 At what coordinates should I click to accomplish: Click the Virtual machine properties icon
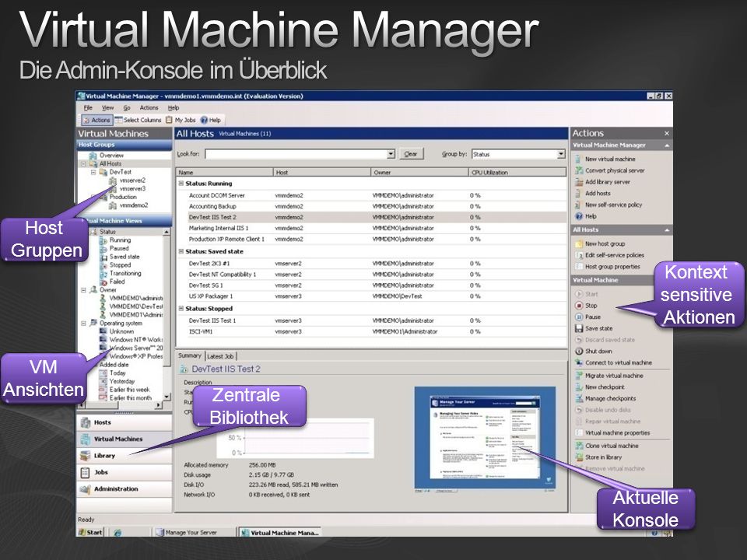tap(579, 433)
